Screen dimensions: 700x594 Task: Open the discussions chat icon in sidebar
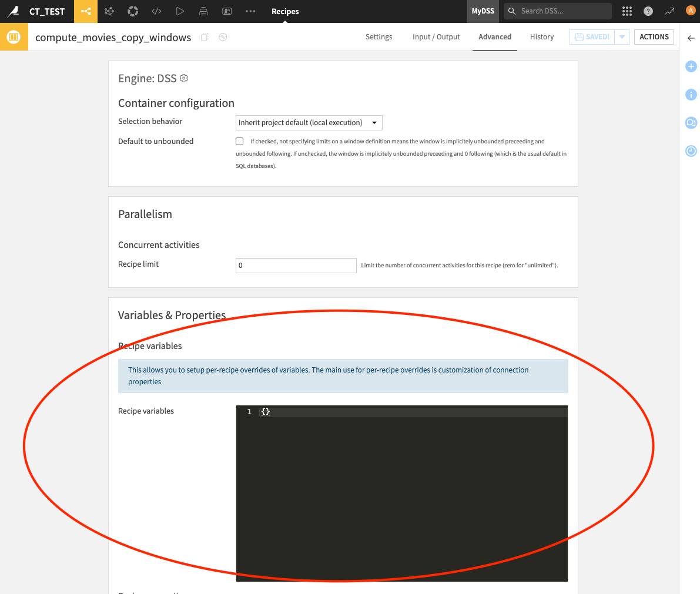pyautogui.click(x=691, y=123)
